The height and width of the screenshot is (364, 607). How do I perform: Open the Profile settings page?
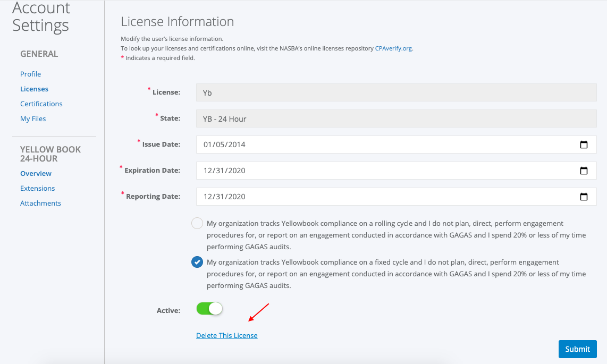pos(31,74)
